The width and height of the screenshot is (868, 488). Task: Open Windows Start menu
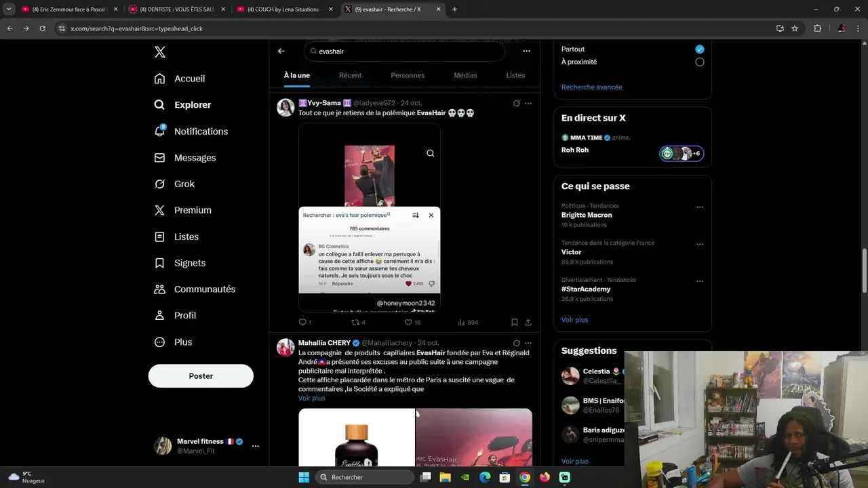[303, 477]
